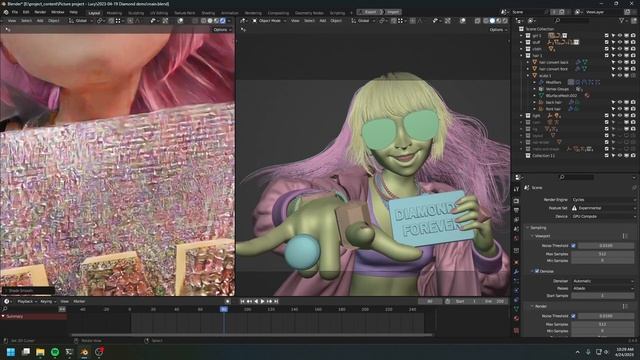Open the File menu
The width and height of the screenshot is (640, 360).
coord(15,12)
